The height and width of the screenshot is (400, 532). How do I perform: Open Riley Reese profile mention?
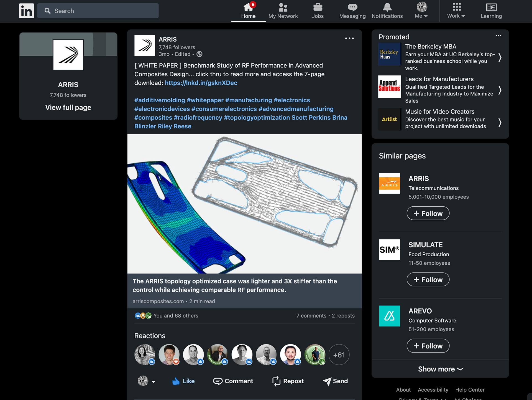point(175,126)
